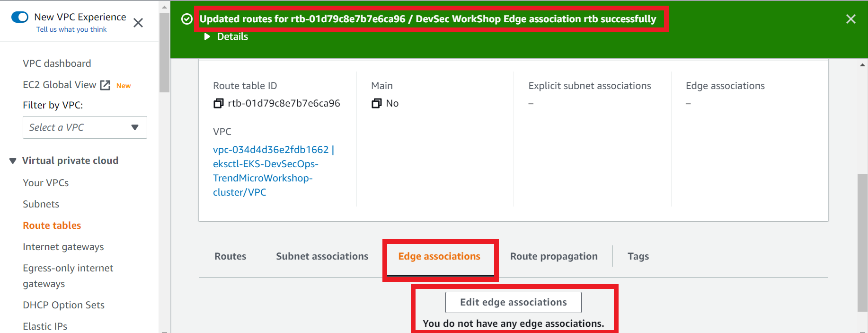This screenshot has height=333, width=868.
Task: Select the Route propagation tab
Action: 554,256
